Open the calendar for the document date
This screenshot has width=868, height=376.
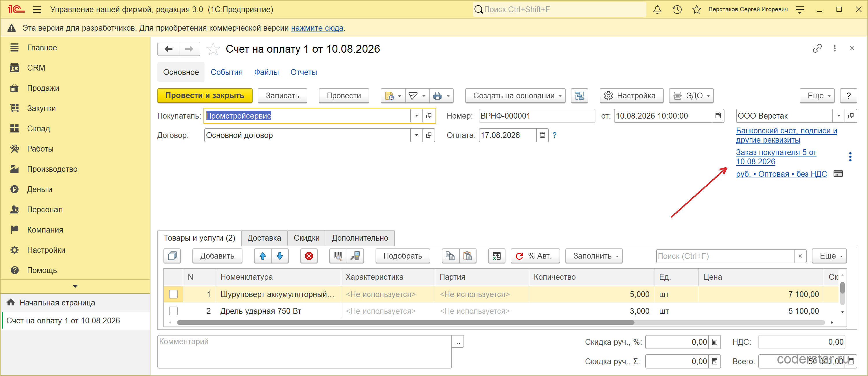[x=718, y=116]
